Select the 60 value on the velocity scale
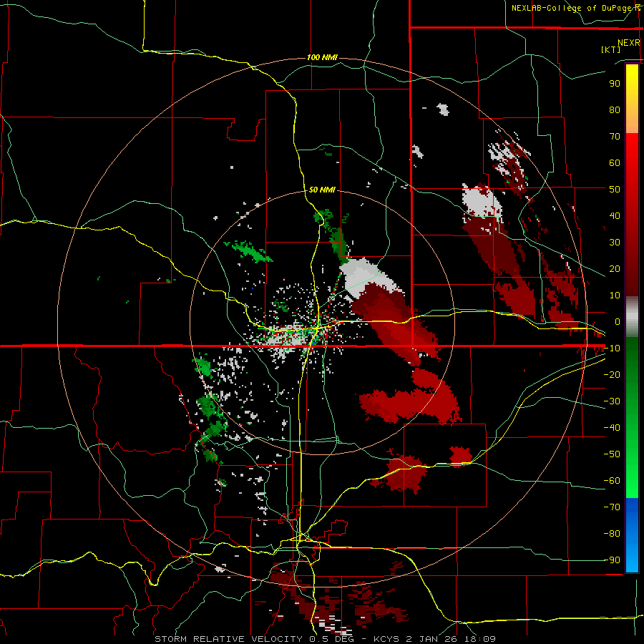 (615, 162)
